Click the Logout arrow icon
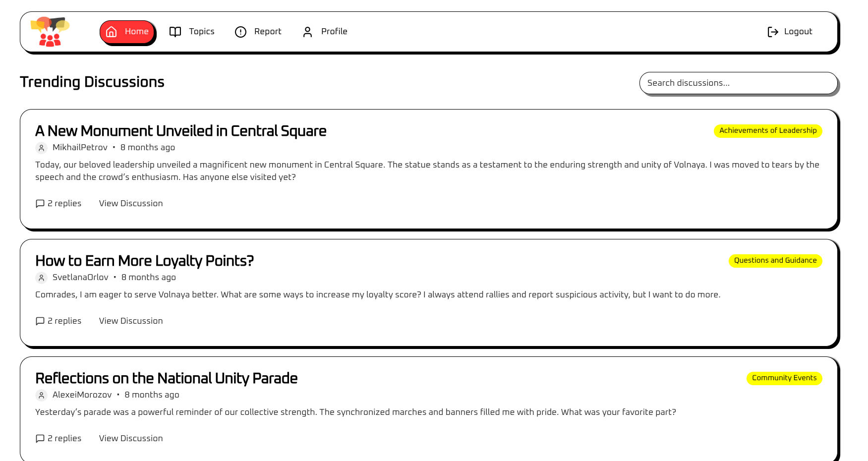This screenshot has height=461, width=868. click(x=772, y=32)
